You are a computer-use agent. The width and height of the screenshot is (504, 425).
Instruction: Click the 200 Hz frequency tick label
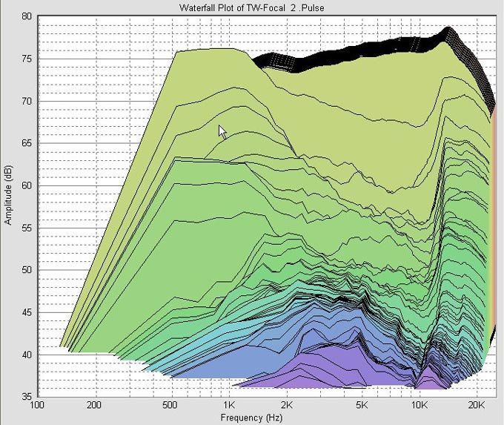click(x=93, y=406)
